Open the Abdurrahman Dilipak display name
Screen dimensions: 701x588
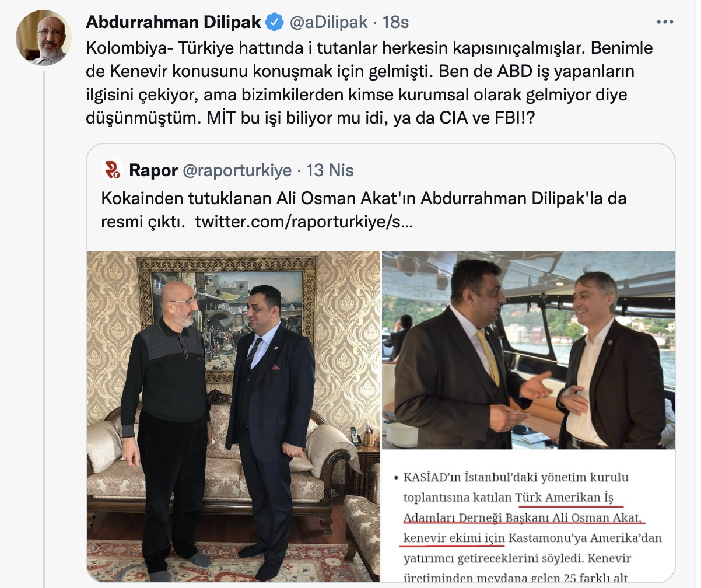tap(173, 23)
